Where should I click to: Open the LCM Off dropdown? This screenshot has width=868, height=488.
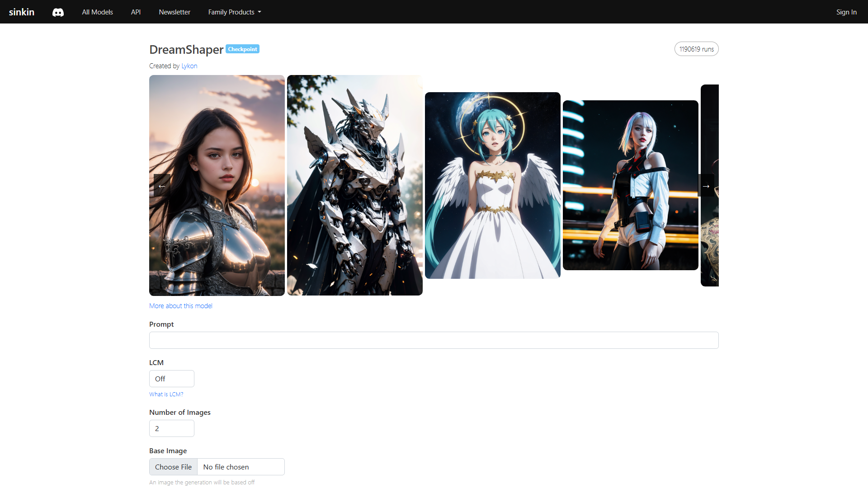click(172, 379)
